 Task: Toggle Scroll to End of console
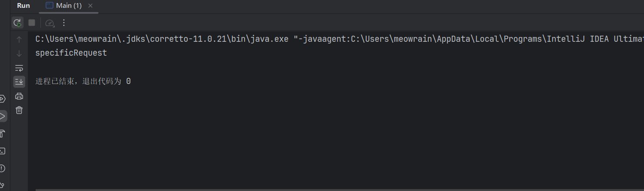pos(19,81)
